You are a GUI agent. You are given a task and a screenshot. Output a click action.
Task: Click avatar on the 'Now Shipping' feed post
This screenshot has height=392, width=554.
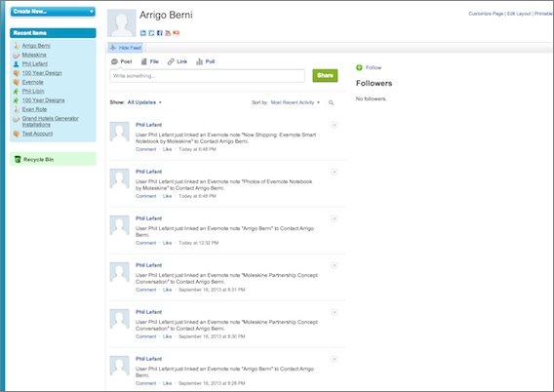point(119,132)
